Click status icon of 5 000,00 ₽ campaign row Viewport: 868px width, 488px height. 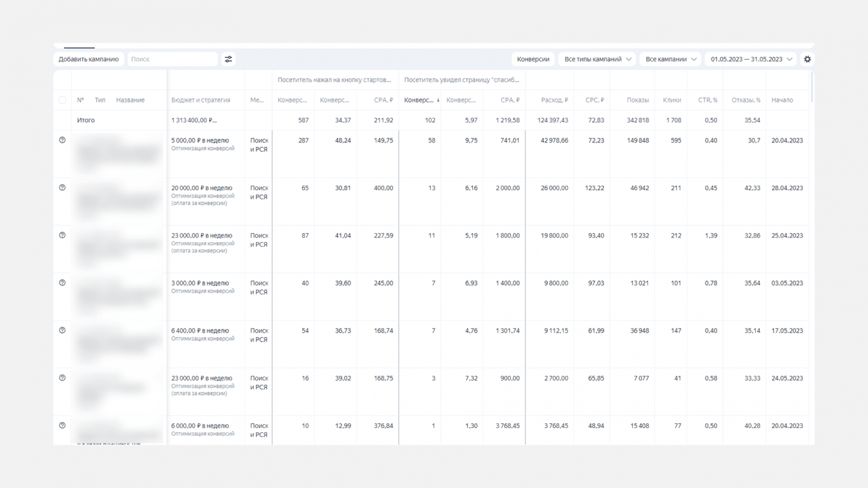point(62,140)
